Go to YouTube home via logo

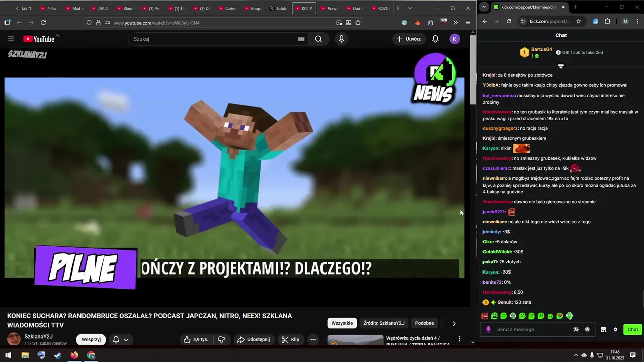coord(39,39)
